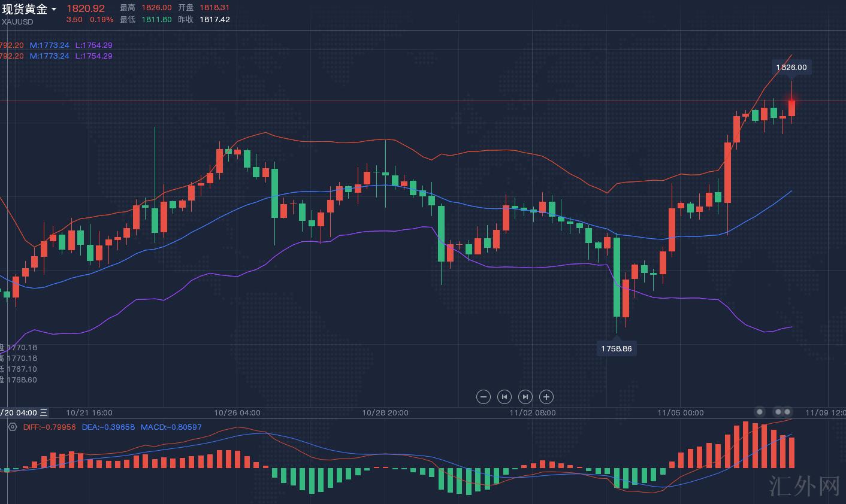Click the rightmost gray event dot on timeline
This screenshot has height=504, width=846.
[x=787, y=412]
